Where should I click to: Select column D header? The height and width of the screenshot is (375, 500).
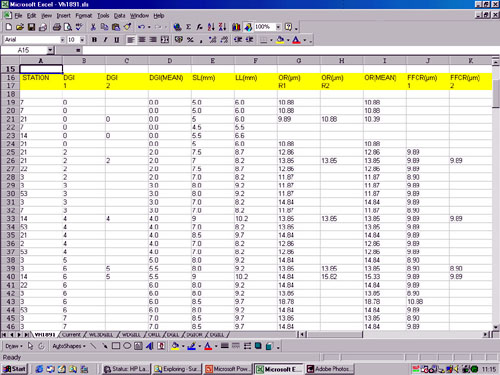170,61
